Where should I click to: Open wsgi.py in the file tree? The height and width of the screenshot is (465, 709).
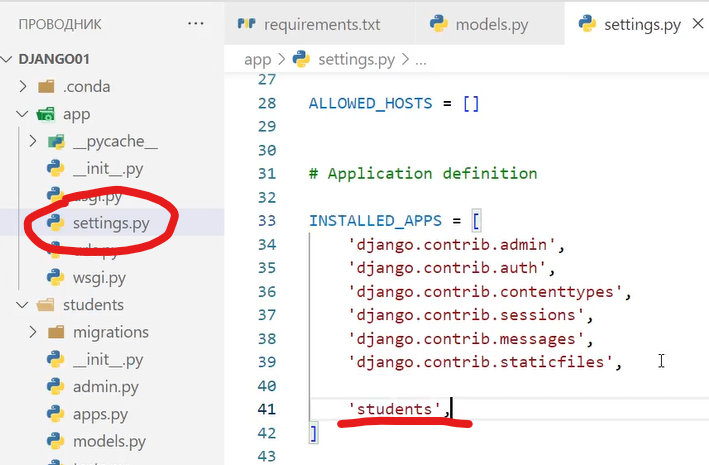[x=97, y=276]
